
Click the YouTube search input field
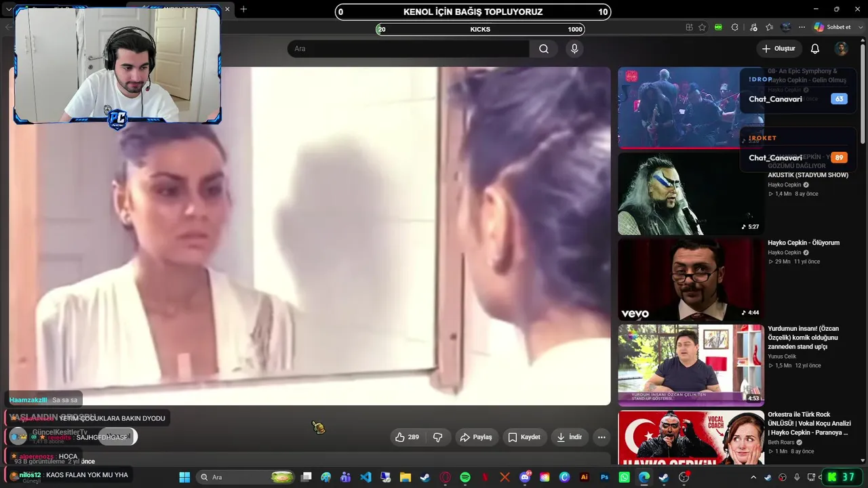(408, 49)
